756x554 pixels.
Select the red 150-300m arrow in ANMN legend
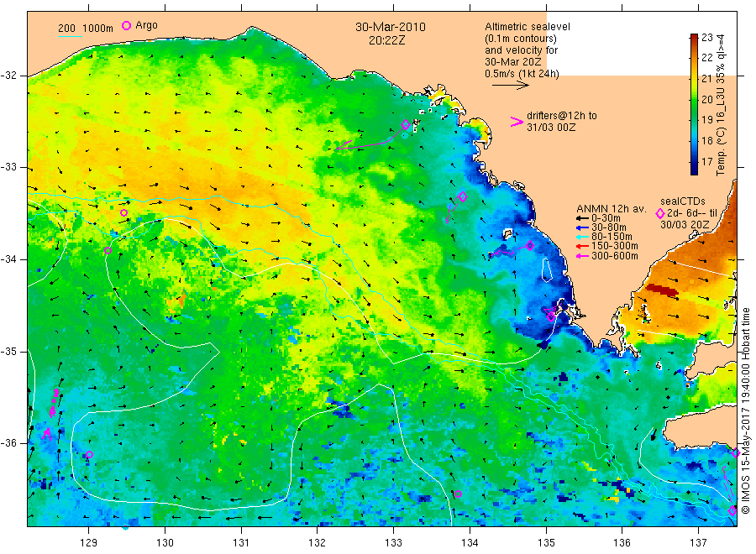pos(582,247)
